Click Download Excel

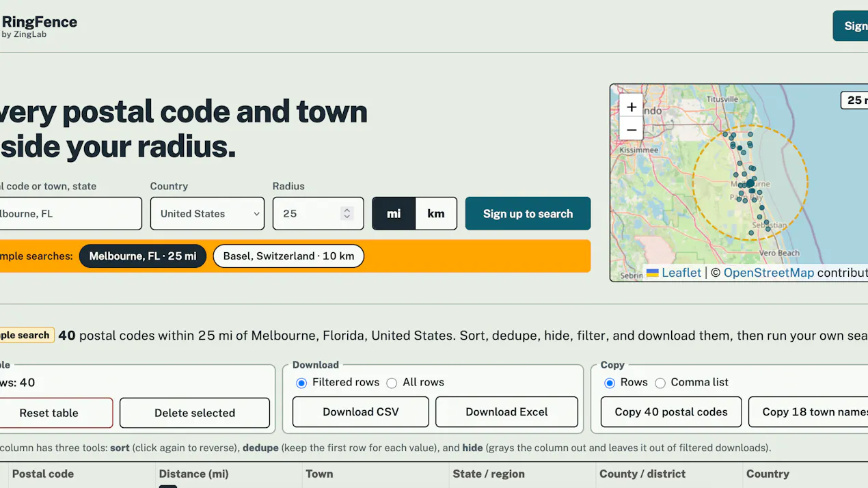(506, 412)
